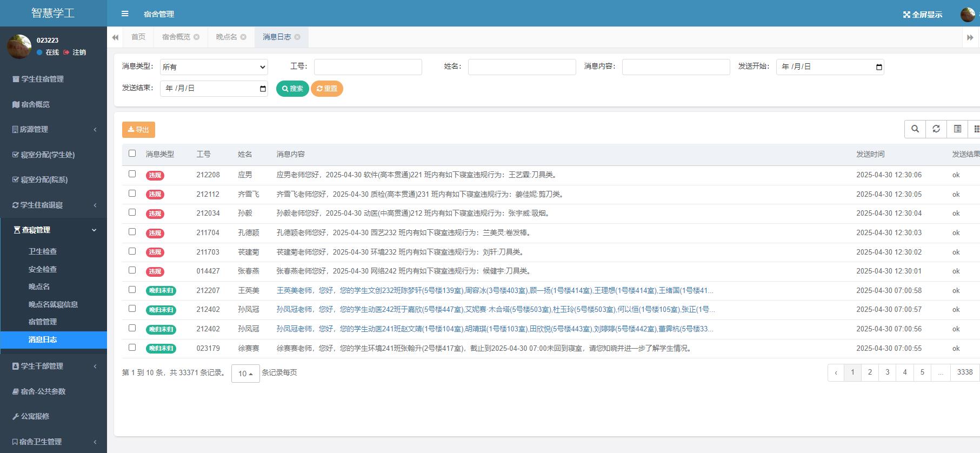
Task: Expand 宿舍卫生管理 submenu
Action: pyautogui.click(x=54, y=442)
